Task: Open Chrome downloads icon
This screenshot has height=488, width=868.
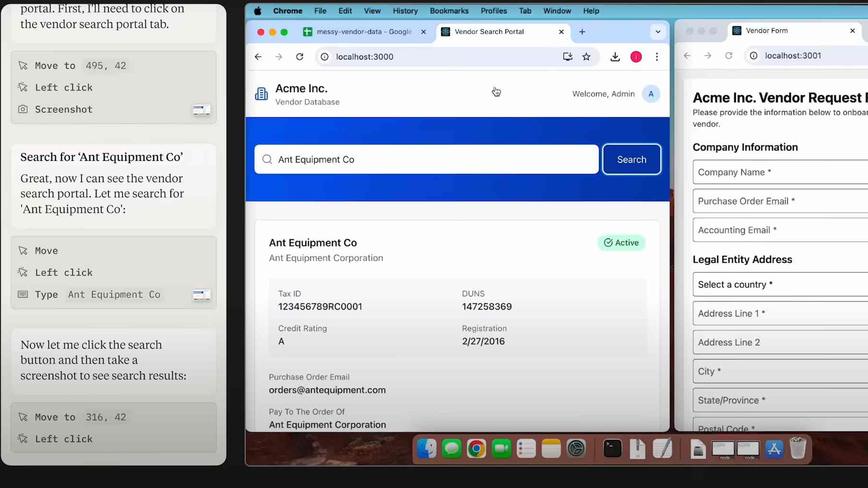Action: coord(615,57)
